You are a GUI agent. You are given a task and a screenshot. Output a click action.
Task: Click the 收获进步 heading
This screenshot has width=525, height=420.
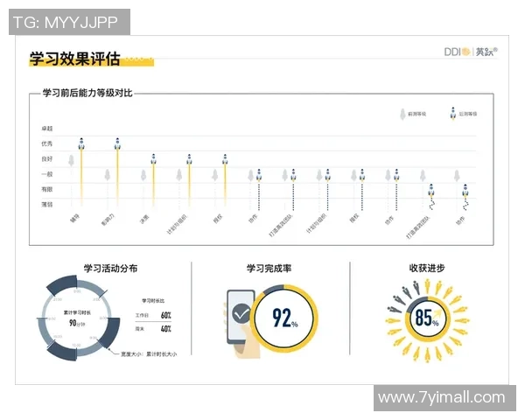[427, 268]
